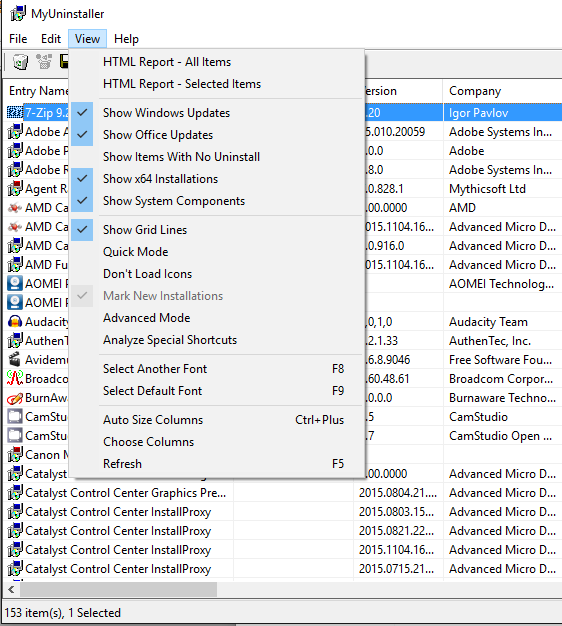
Task: Click Auto Size Columns
Action: (217, 420)
